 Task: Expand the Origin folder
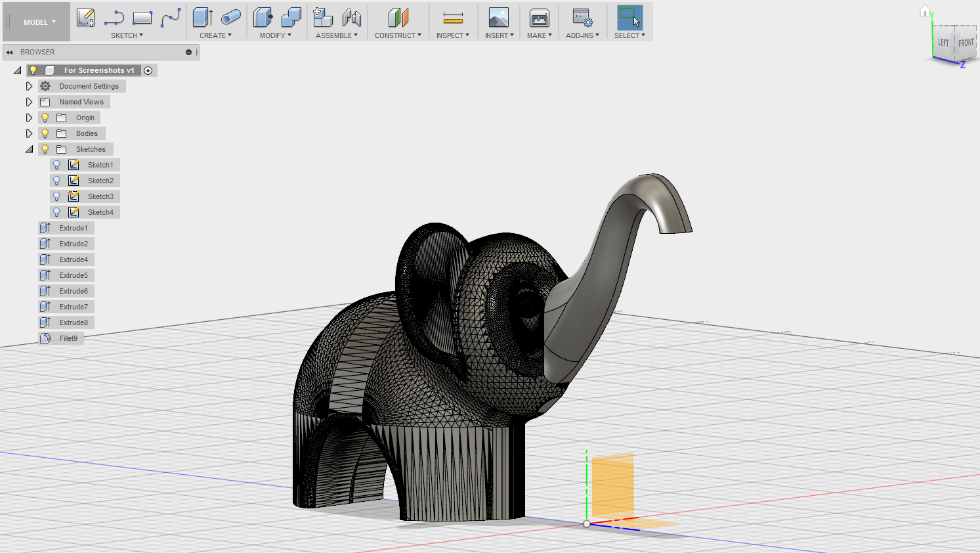[29, 118]
